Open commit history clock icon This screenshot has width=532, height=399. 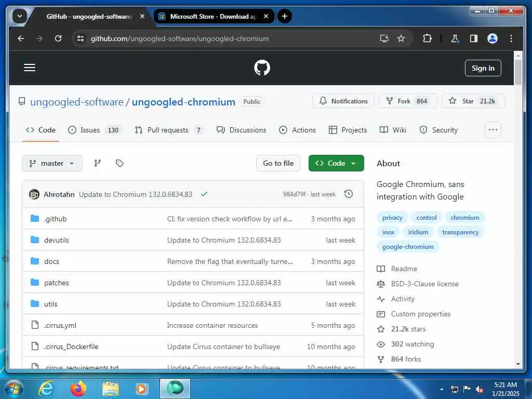[x=349, y=194]
